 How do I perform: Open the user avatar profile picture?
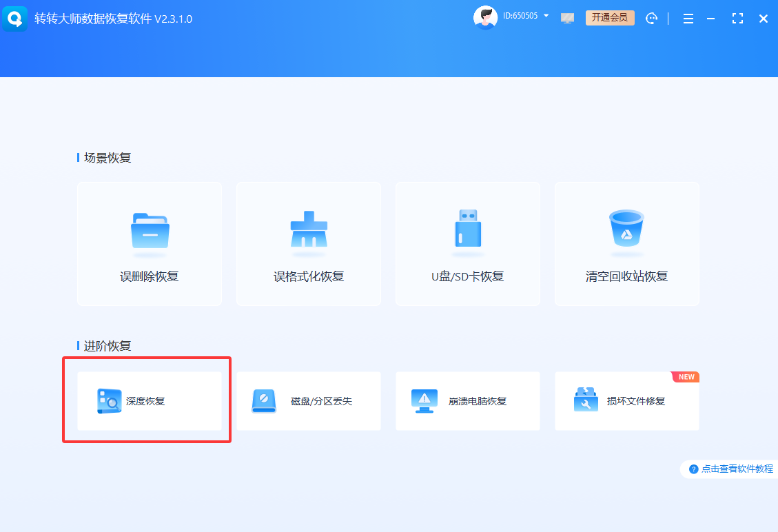click(x=485, y=18)
